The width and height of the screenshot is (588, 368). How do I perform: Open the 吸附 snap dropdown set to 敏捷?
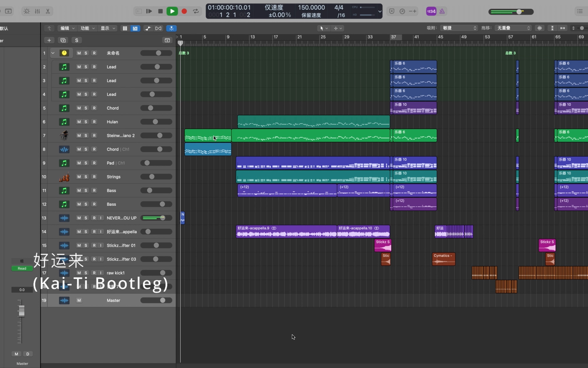pyautogui.click(x=459, y=28)
